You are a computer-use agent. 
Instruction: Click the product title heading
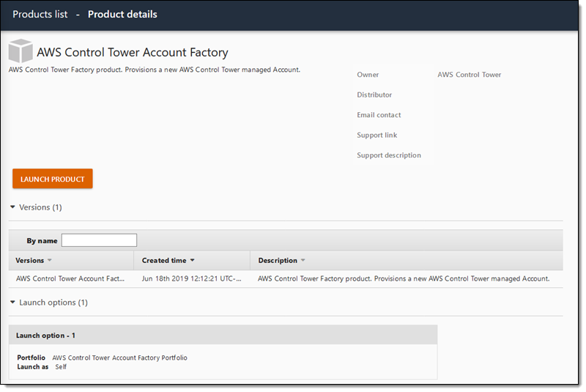pyautogui.click(x=133, y=53)
